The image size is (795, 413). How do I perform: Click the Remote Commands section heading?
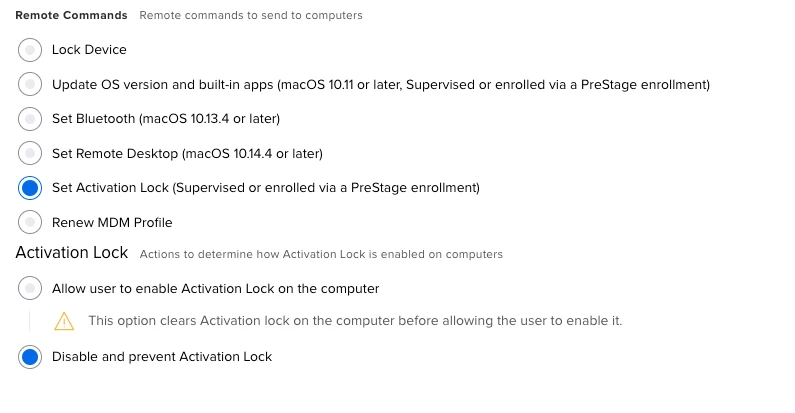71,15
